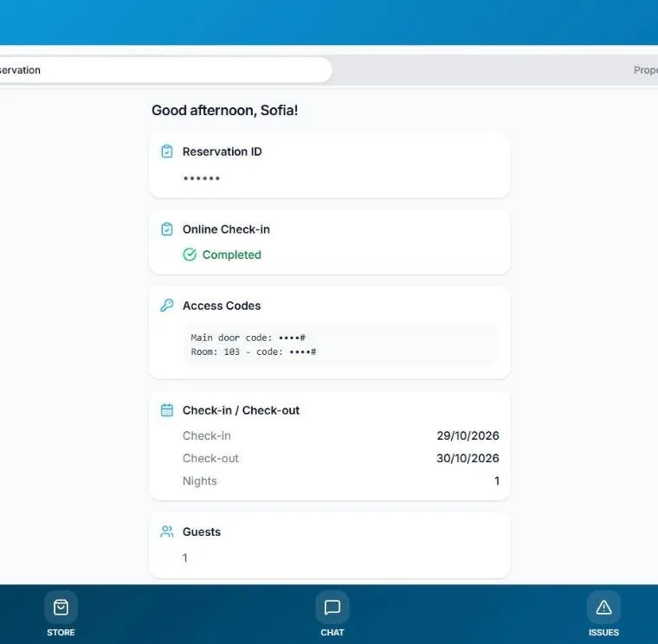
Task: Click the Check-in / Check-out calendar icon
Action: pyautogui.click(x=167, y=410)
